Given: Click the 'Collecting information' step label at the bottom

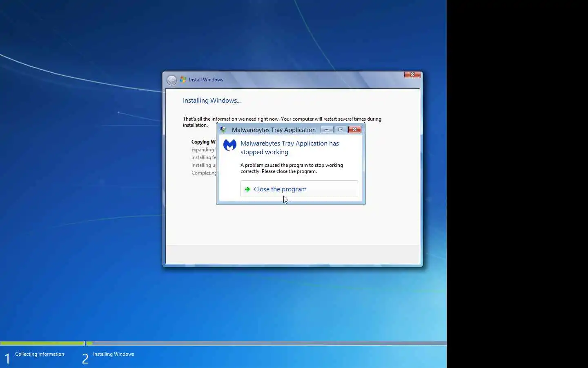Looking at the screenshot, I should coord(40,354).
